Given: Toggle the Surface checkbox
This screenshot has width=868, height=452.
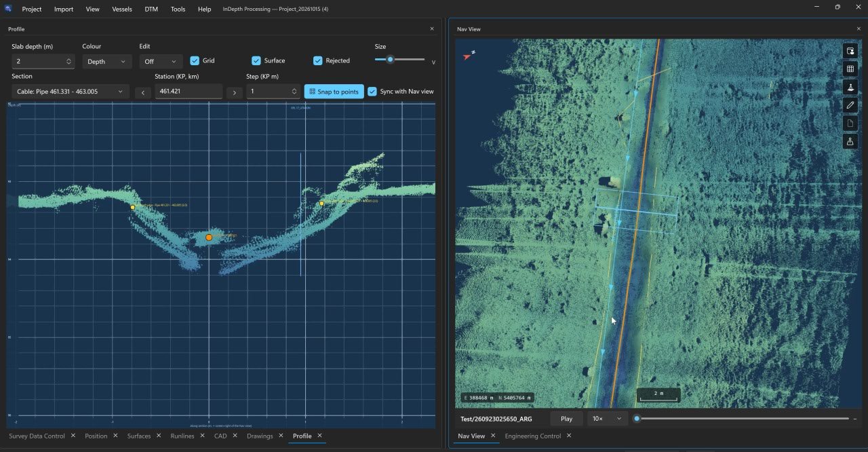Looking at the screenshot, I should coord(256,60).
